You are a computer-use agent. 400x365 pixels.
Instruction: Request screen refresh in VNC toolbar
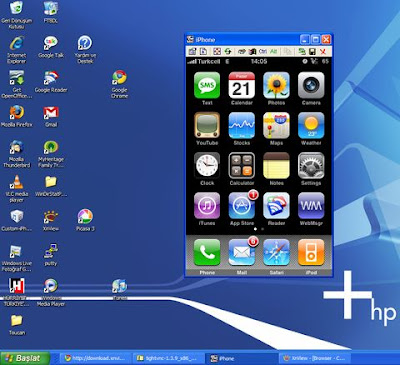coord(228,51)
